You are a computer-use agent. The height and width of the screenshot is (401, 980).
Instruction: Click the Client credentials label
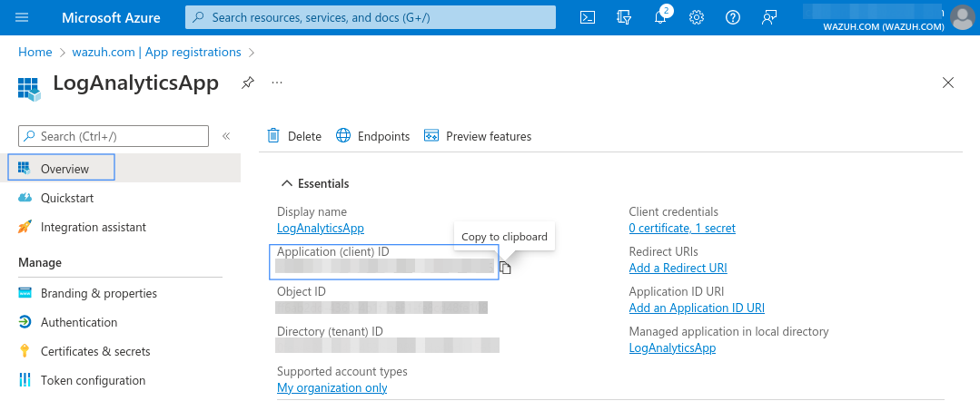coord(674,211)
